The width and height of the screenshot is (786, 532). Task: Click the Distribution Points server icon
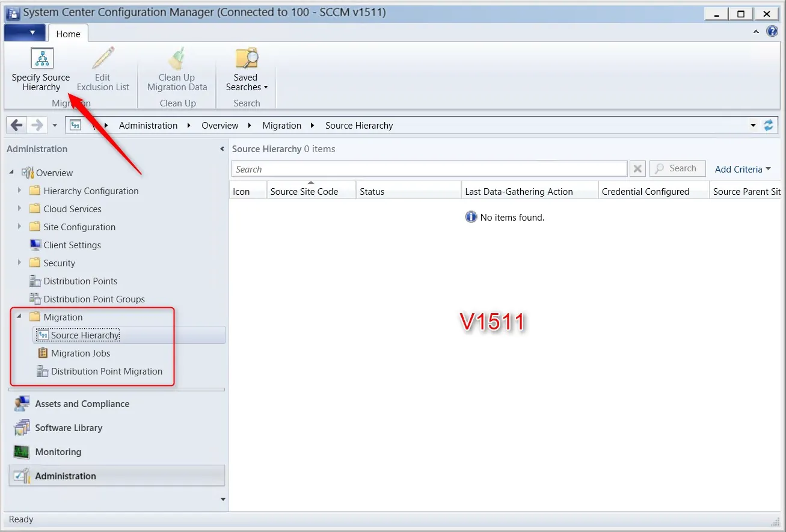point(35,281)
